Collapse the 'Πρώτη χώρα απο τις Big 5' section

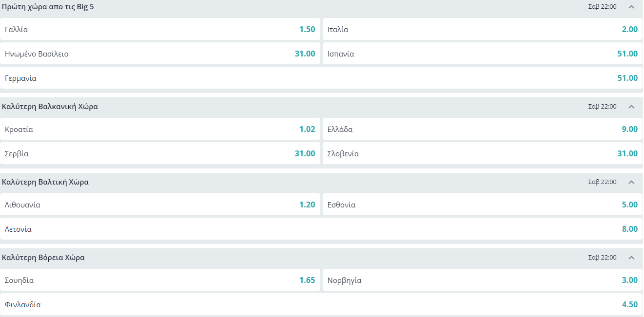631,7
